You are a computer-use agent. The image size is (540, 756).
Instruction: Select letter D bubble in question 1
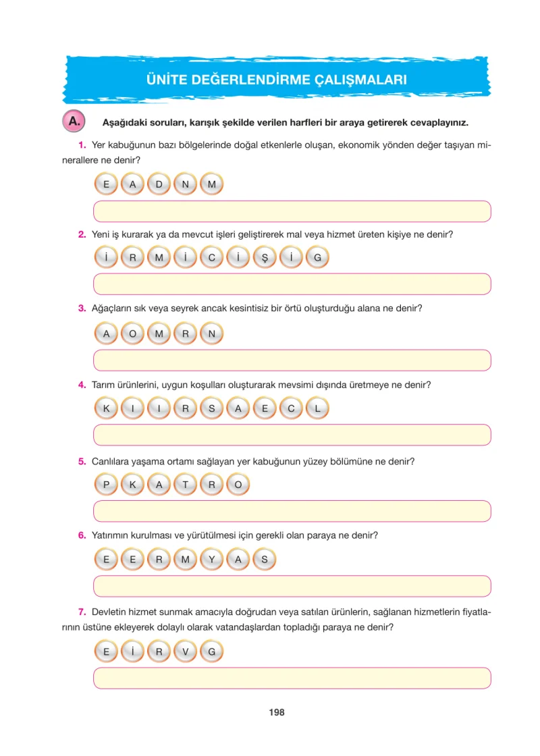point(159,184)
